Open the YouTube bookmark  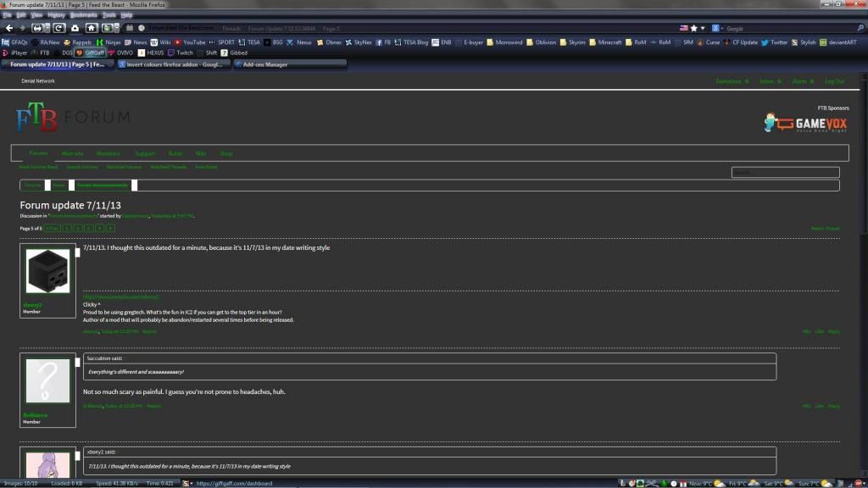(190, 42)
